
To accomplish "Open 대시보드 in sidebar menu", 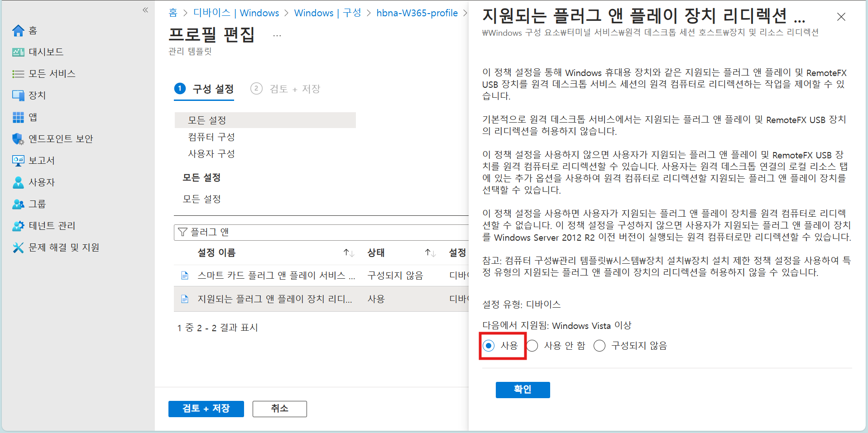I will click(46, 52).
